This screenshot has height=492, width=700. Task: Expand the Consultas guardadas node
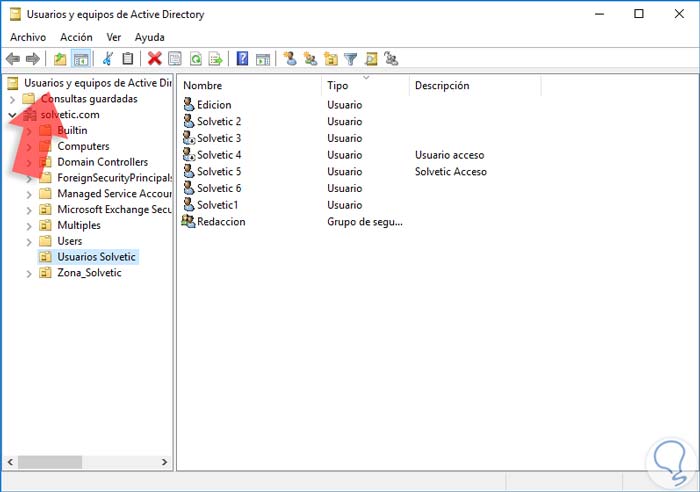tap(12, 99)
